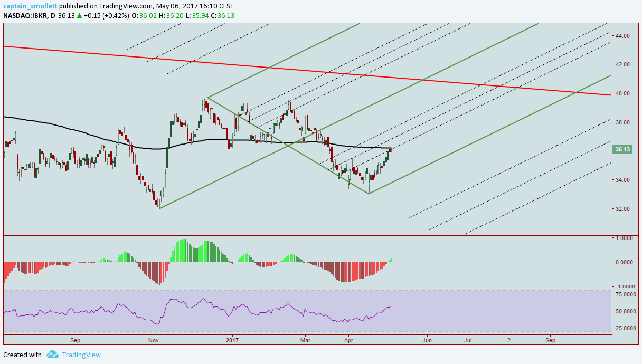Click the Apr label on time axis

348,341
